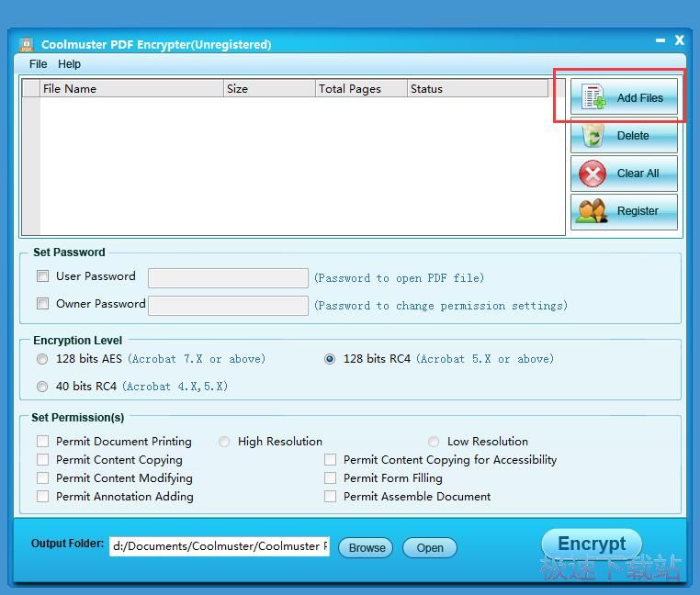Select 40 bits RC4 encryption
The width and height of the screenshot is (700, 595).
42,386
